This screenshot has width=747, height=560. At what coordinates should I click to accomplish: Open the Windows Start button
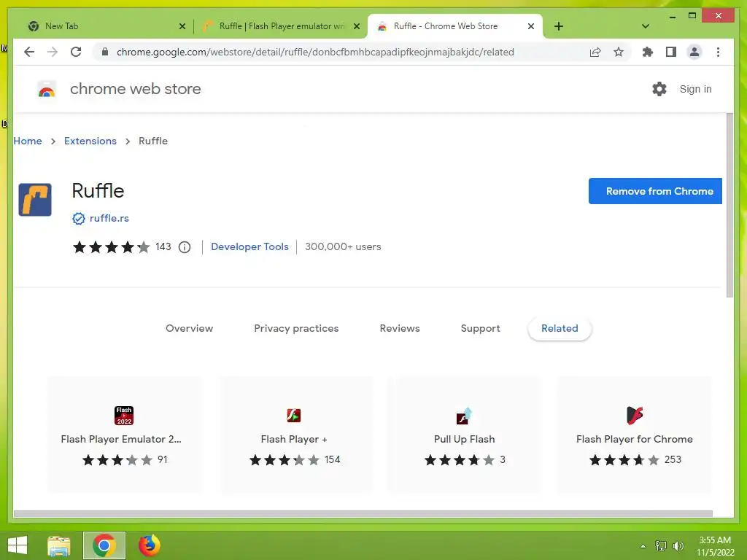coord(18,545)
